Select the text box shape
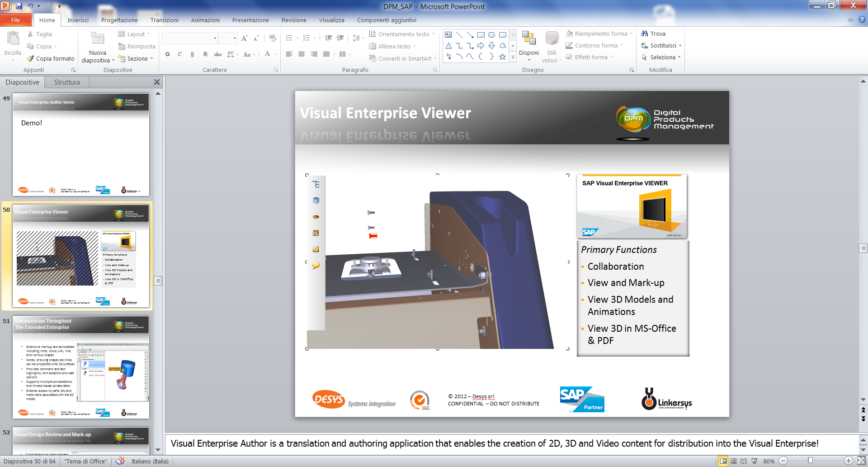This screenshot has height=467, width=868. coord(448,35)
